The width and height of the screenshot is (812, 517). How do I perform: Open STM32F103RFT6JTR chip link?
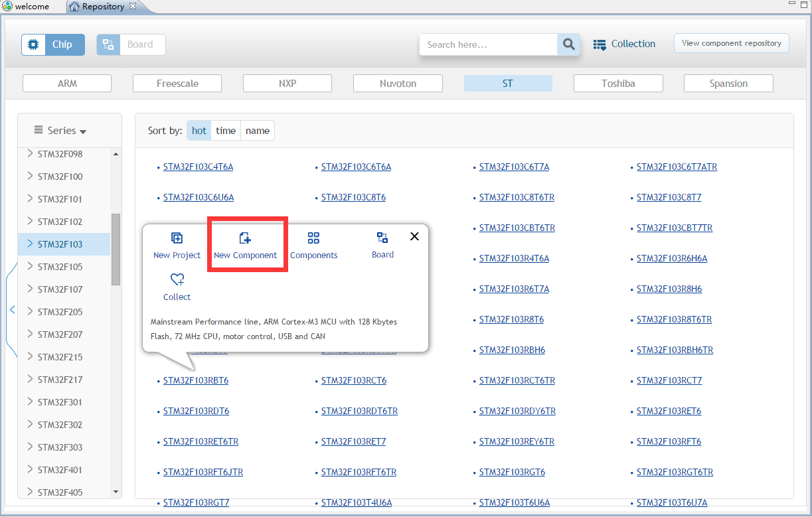(x=203, y=472)
